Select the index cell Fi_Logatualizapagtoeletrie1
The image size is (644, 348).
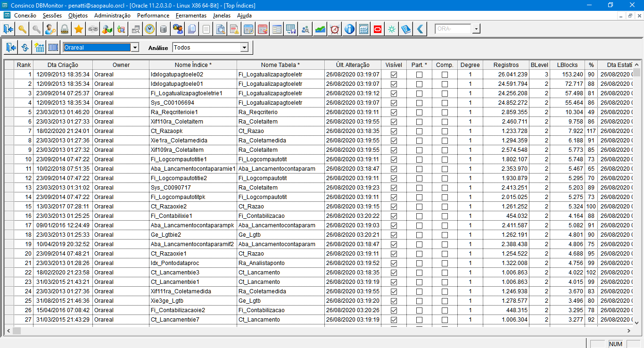(x=193, y=93)
